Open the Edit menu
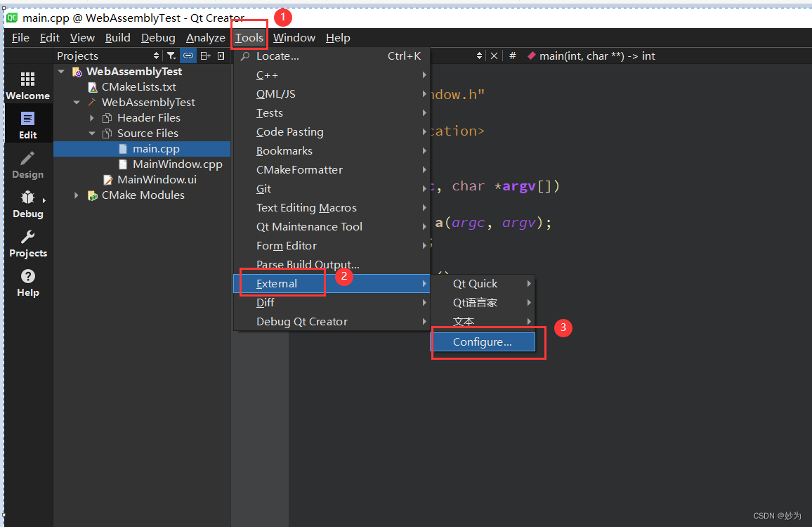This screenshot has height=527, width=812. click(x=50, y=38)
